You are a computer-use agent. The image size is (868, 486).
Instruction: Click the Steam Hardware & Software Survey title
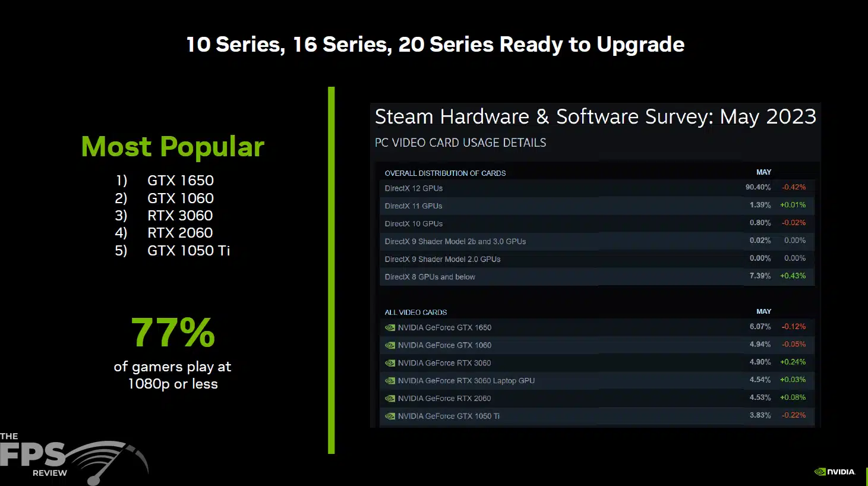595,116
